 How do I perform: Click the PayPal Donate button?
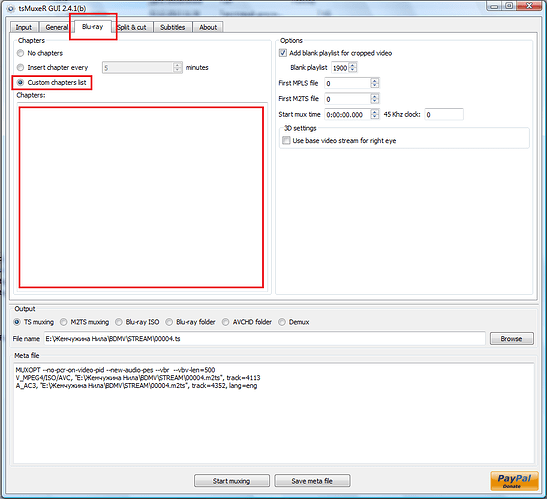pos(514,481)
